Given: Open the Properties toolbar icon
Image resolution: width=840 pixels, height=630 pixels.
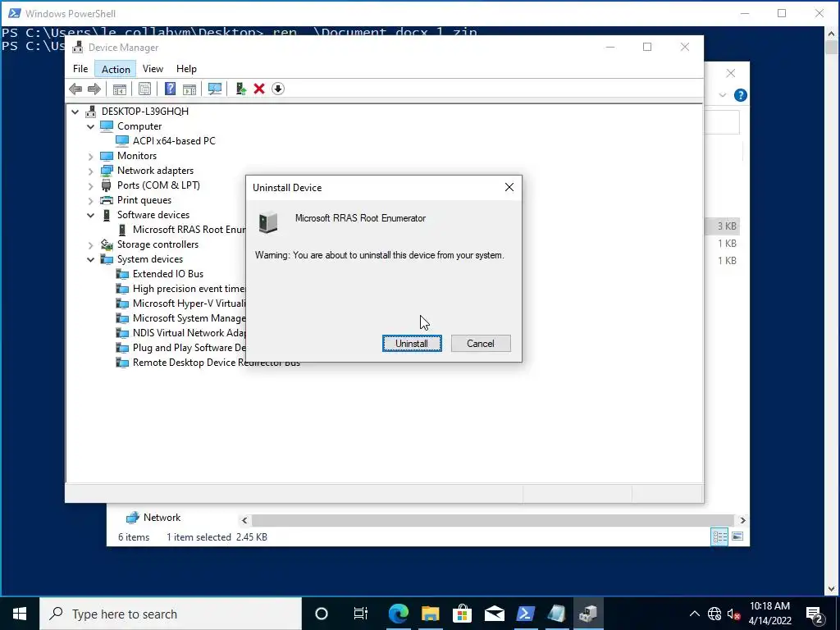Looking at the screenshot, I should pos(144,89).
